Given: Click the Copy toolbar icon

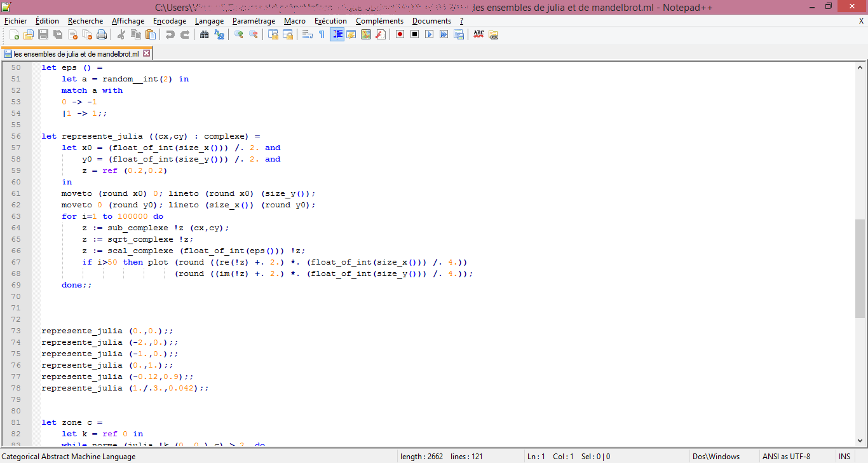Looking at the screenshot, I should (x=136, y=34).
